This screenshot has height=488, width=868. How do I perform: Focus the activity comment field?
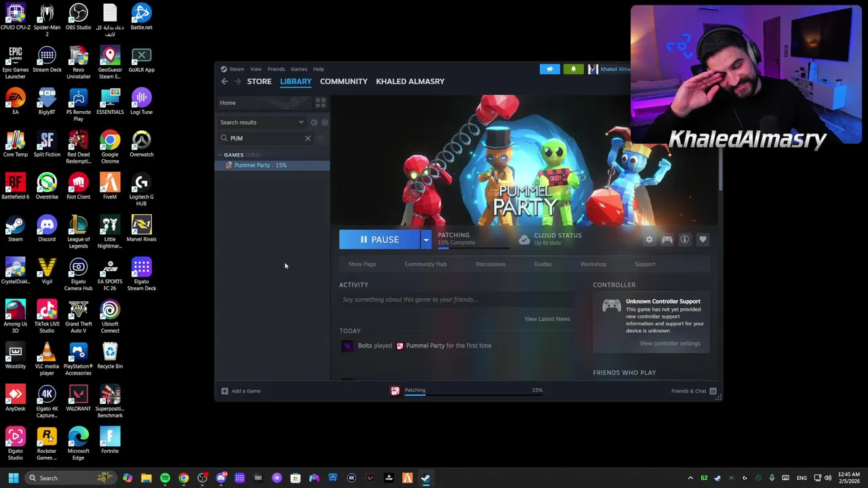[457, 300]
